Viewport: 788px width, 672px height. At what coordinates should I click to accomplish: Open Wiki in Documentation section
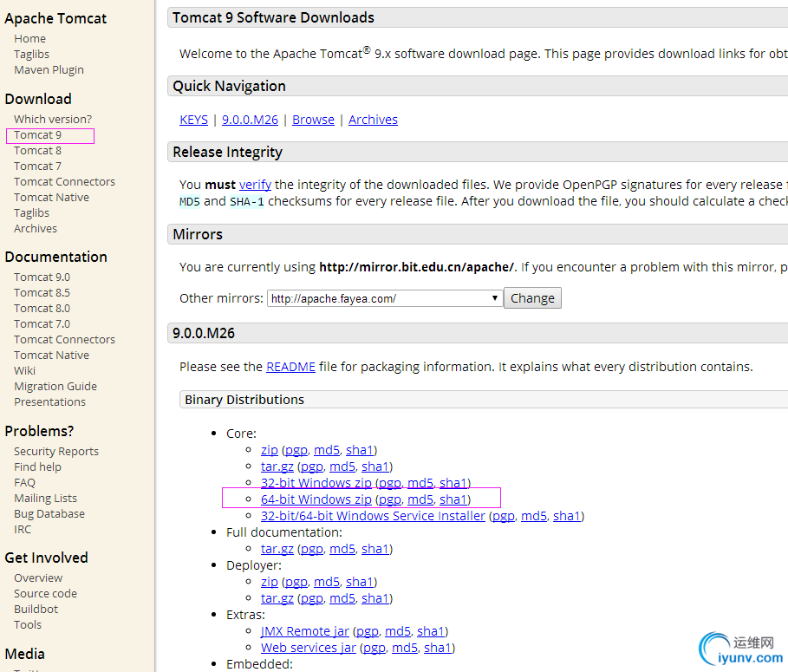tap(24, 370)
